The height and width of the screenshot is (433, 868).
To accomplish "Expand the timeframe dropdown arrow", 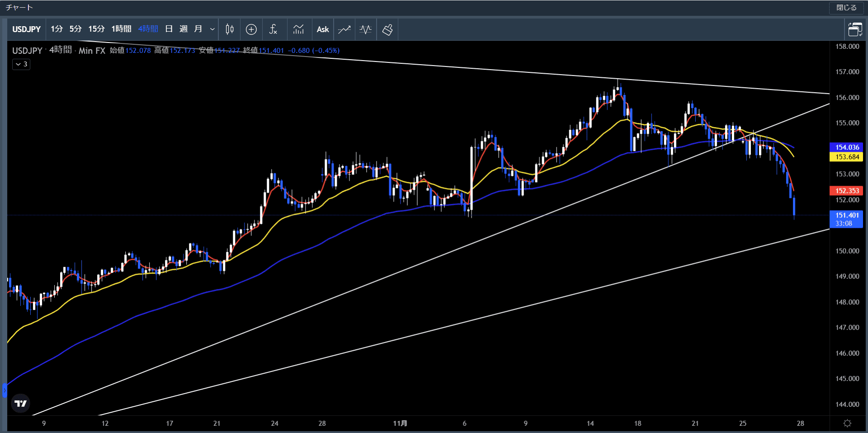I will click(x=212, y=29).
